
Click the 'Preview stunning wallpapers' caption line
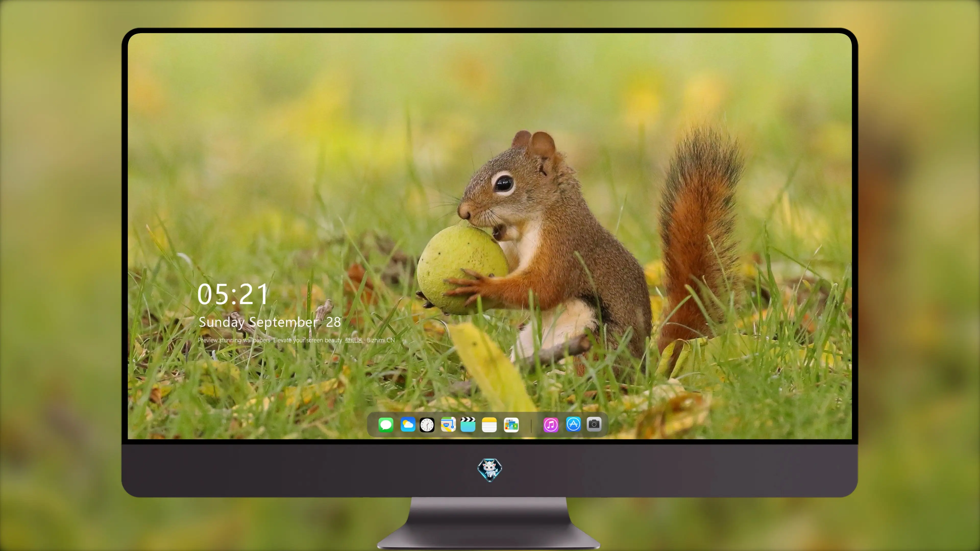(296, 340)
